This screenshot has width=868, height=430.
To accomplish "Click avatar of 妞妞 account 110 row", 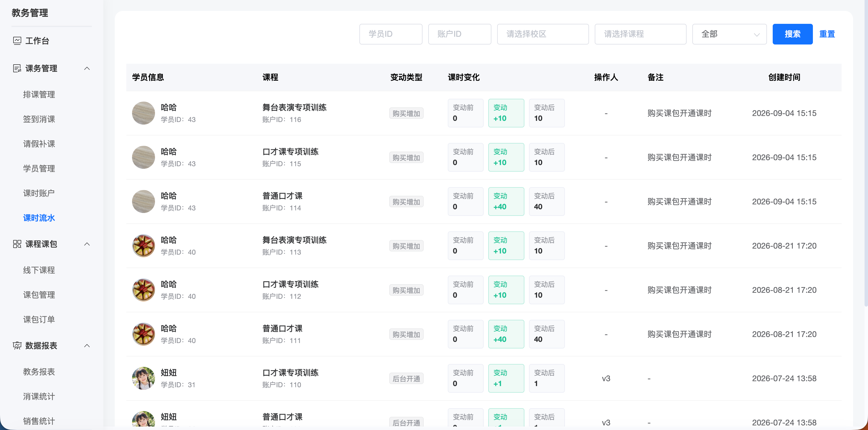I will tap(144, 378).
